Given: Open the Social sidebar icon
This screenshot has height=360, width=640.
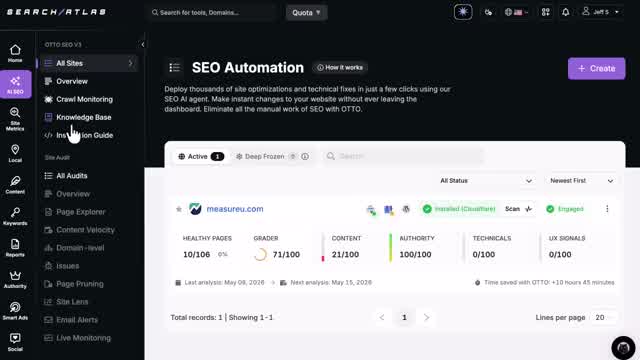Looking at the screenshot, I should pyautogui.click(x=15, y=342).
